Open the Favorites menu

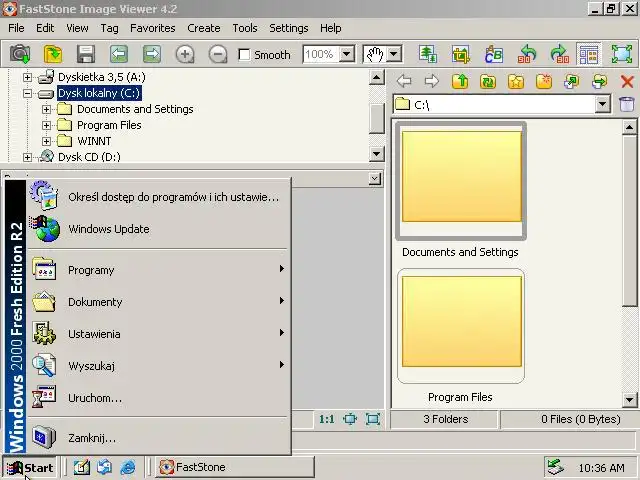click(153, 28)
